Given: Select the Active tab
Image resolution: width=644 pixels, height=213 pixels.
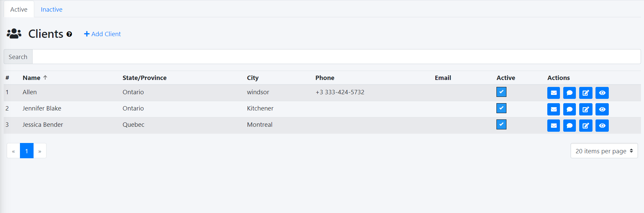Looking at the screenshot, I should pos(19,9).
